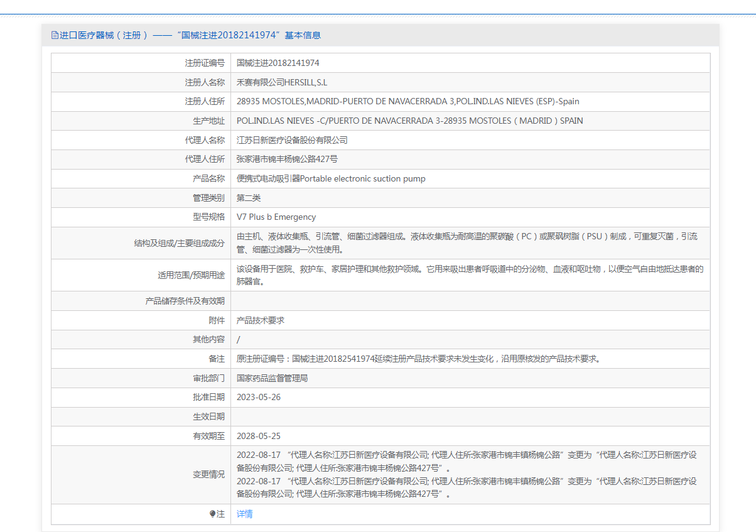Select the registrant address starting 28935 MOSTOLES

[x=408, y=102]
